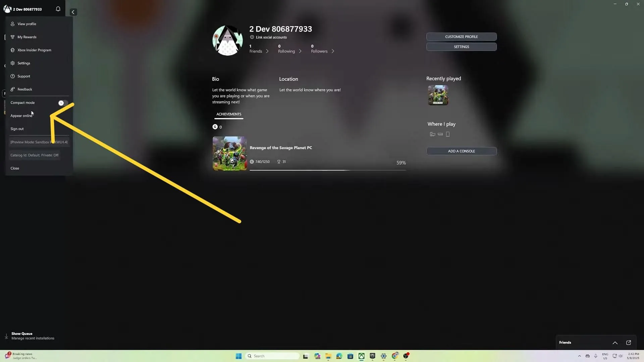This screenshot has width=644, height=362.
Task: Open Settings gear on the taskbar
Action: click(384, 356)
